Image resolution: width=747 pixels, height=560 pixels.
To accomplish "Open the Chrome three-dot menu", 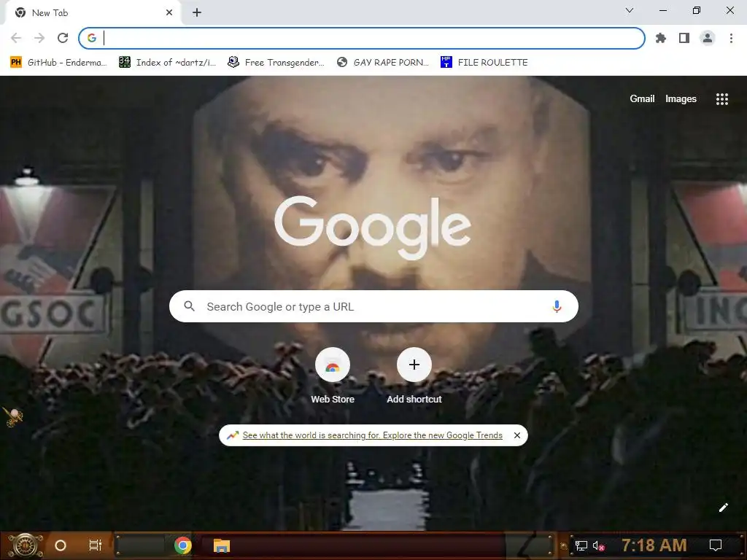I will coord(731,38).
